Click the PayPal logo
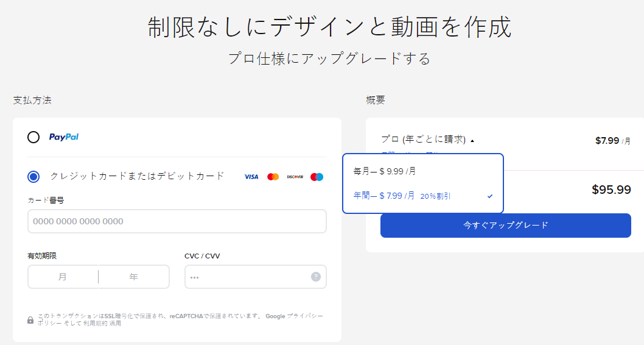The image size is (644, 345). click(x=64, y=137)
